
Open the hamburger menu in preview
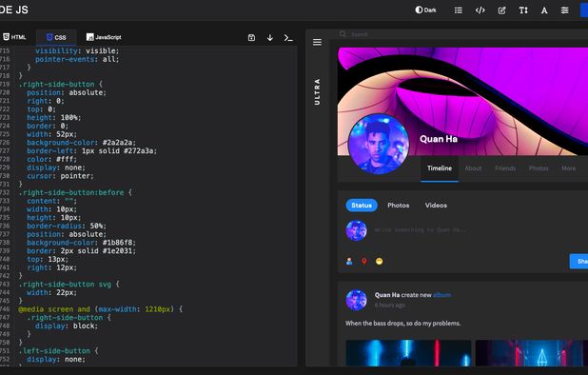pyautogui.click(x=317, y=42)
